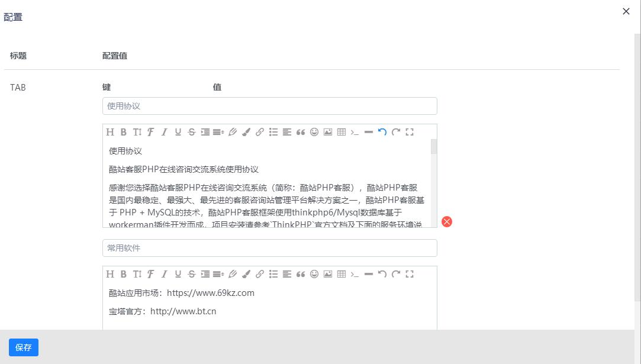Click the blue undo arrow in first editor
The width and height of the screenshot is (641, 364).
tap(382, 132)
